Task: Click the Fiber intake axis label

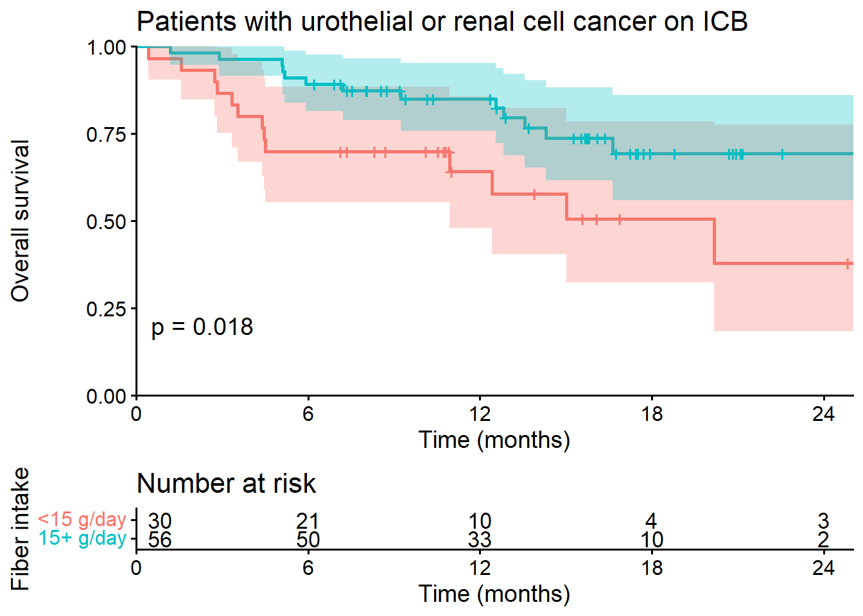Action: [21, 529]
